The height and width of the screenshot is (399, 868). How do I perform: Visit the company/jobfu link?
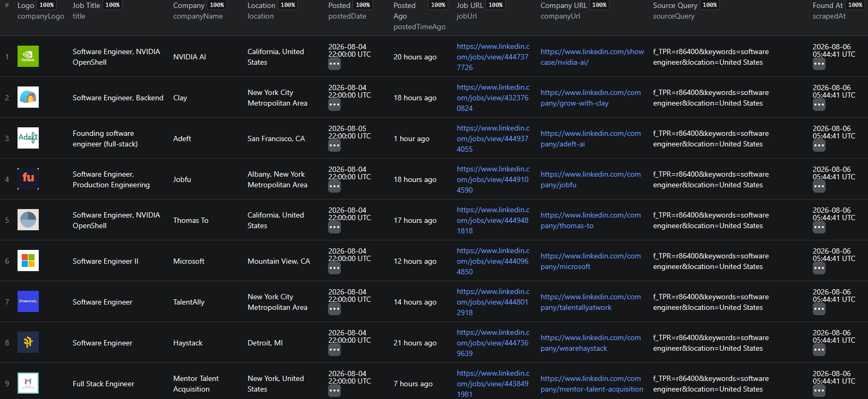click(x=590, y=179)
